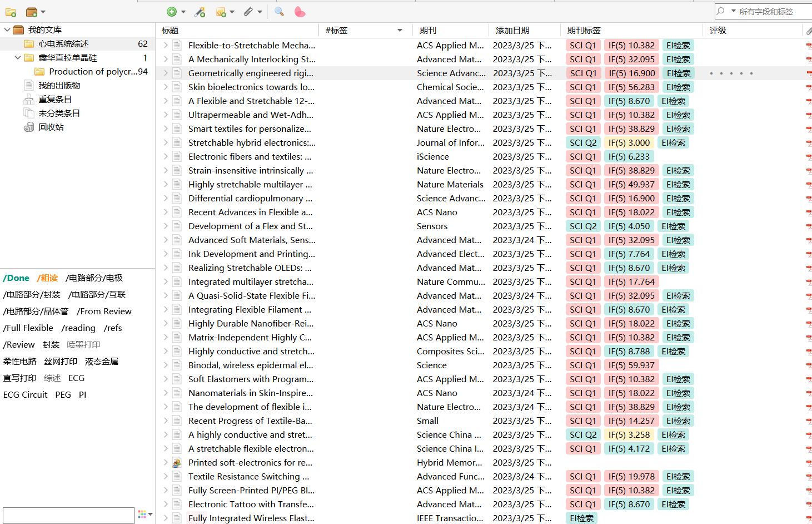Collapse the 鑫华直拉单晶硅 collection
Viewport: 812px width, 524px height.
tap(18, 58)
